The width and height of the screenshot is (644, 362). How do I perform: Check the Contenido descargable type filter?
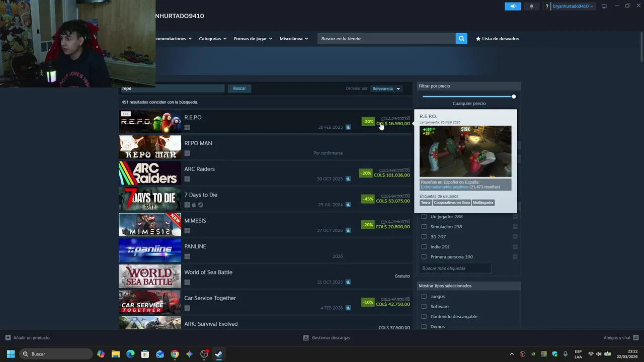pyautogui.click(x=424, y=317)
